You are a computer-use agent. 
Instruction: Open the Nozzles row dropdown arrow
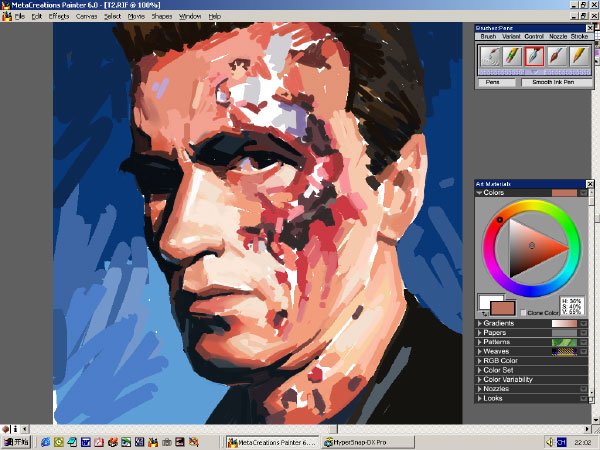583,389
